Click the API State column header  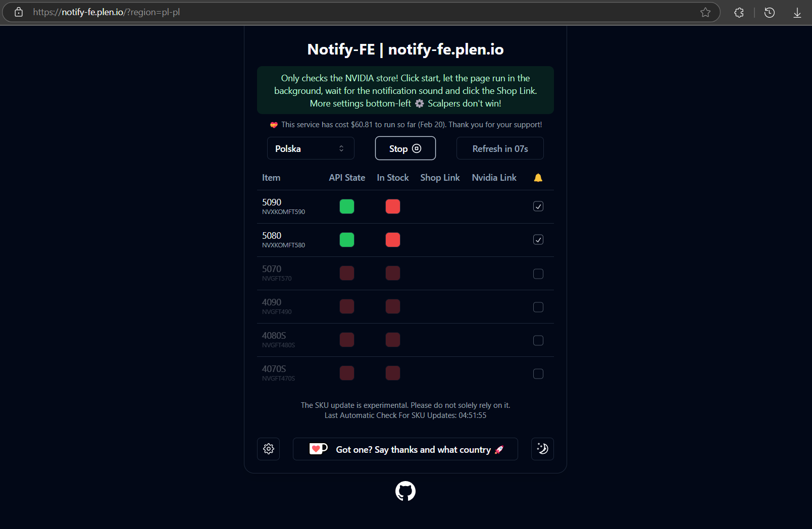(x=347, y=178)
